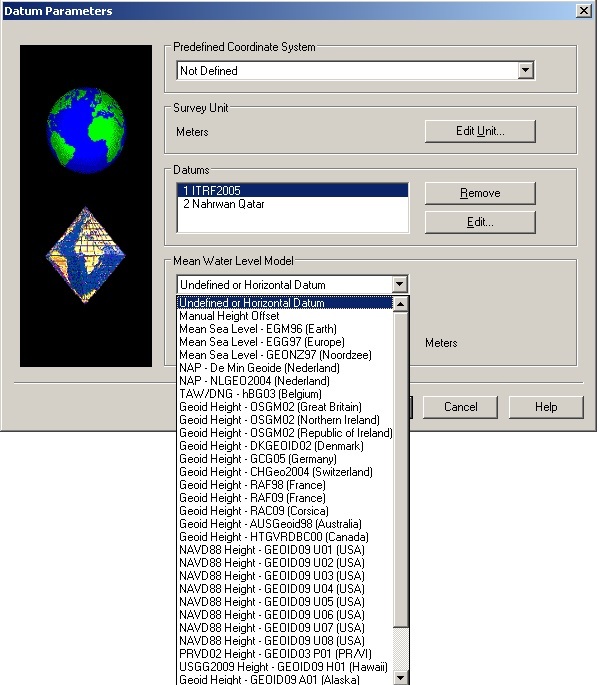Pick Geoid Height - OSGM02 (Northern Ireland)

point(285,420)
